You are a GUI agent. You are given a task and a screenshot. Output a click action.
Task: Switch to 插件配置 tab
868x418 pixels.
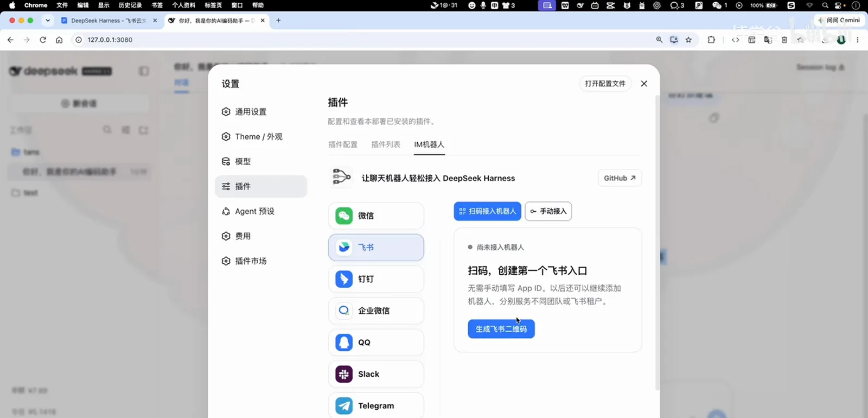343,144
